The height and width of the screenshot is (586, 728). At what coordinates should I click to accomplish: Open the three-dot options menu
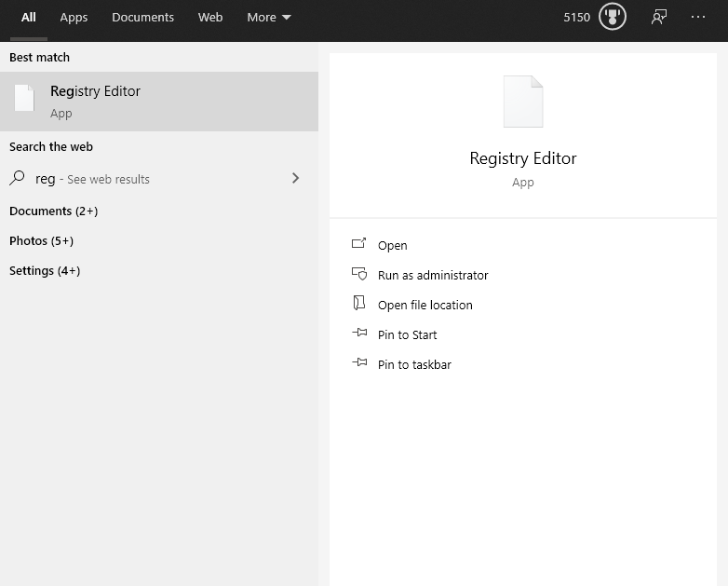coord(698,17)
